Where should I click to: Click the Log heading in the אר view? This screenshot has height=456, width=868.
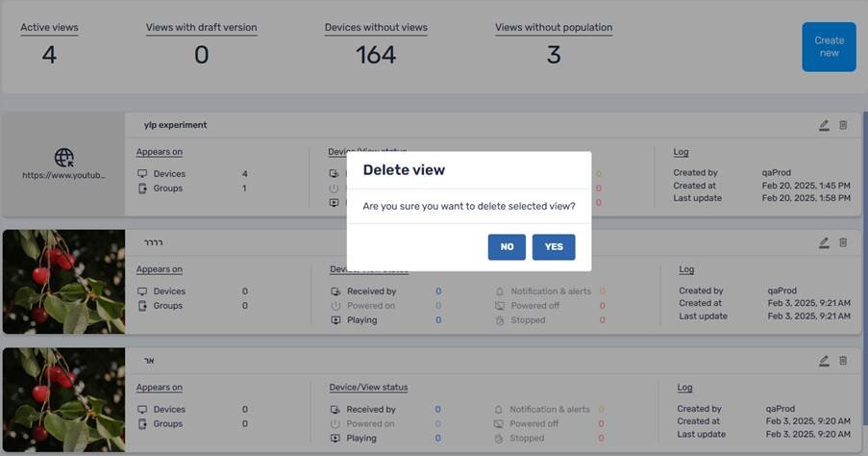click(x=684, y=388)
